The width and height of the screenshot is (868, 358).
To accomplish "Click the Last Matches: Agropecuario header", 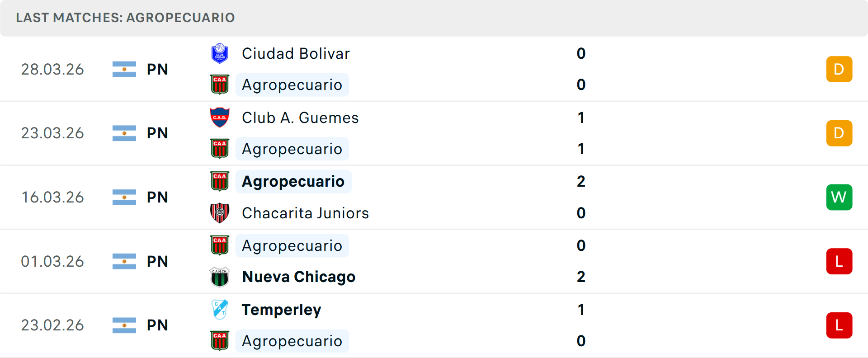I will coord(125,18).
